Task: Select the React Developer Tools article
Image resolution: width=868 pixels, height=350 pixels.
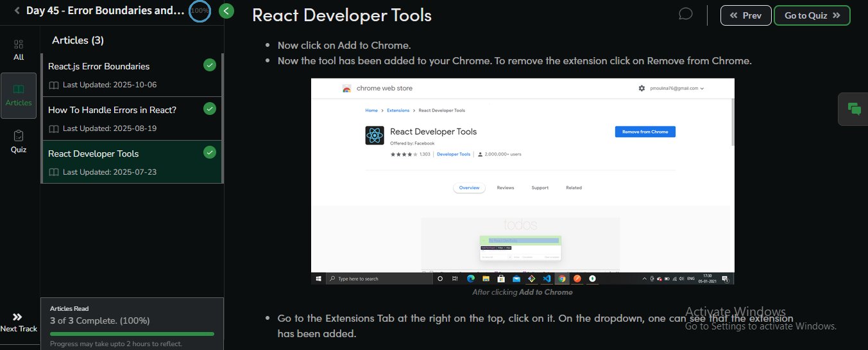Action: point(132,162)
